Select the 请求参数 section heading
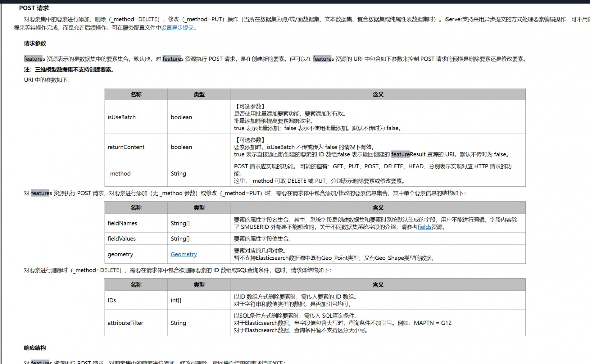 [35, 43]
